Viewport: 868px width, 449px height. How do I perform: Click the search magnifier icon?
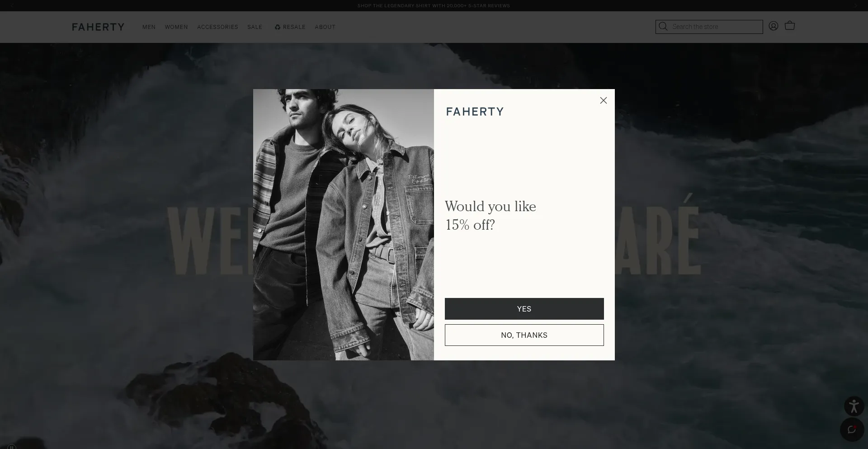663,27
